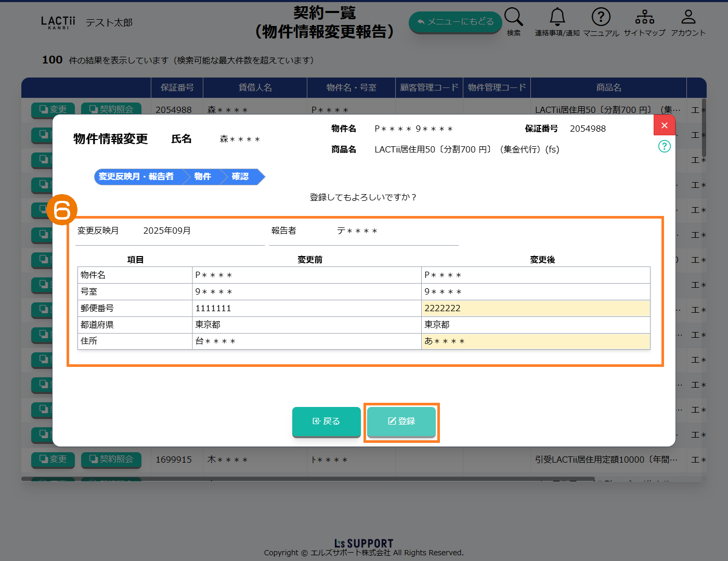Click the table's vertical scrollbar
Screen dimensions: 728x561
point(704,127)
